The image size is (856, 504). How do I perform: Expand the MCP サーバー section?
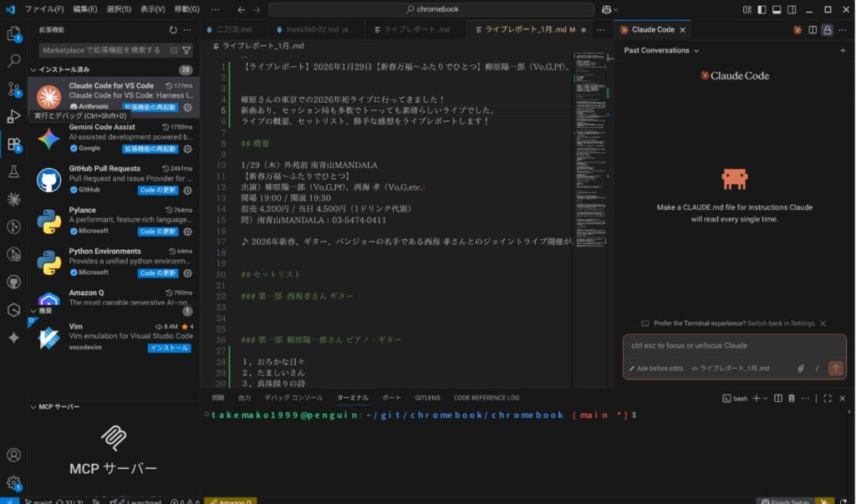[33, 407]
